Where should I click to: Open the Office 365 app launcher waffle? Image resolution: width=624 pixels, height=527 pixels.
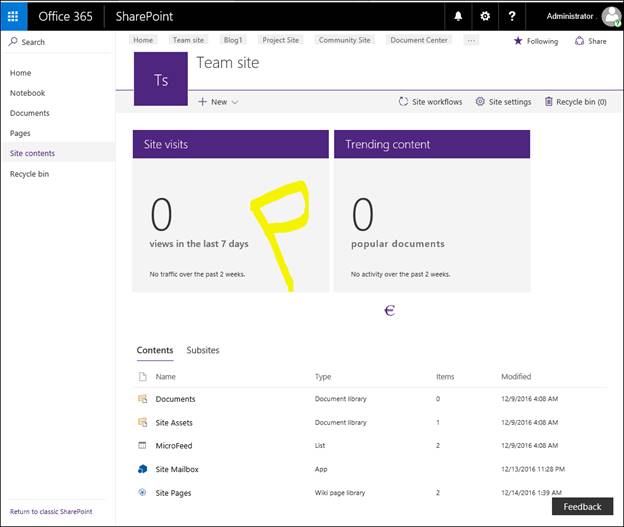[x=13, y=16]
